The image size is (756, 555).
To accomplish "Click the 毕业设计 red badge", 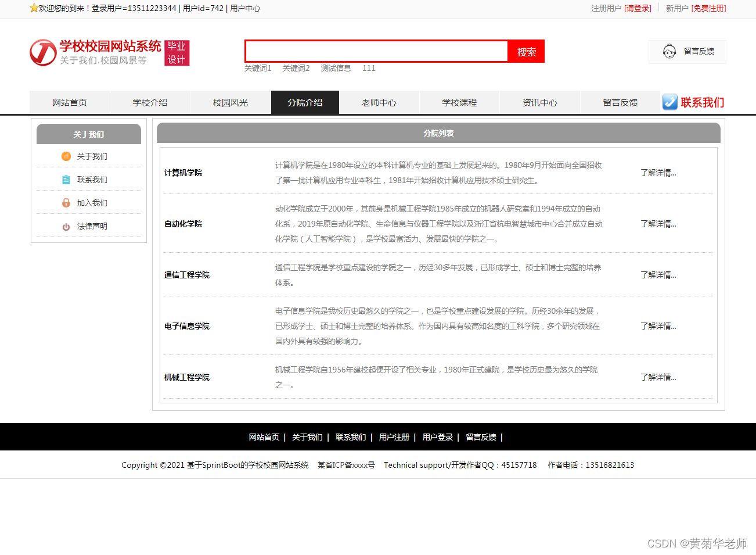I will pos(177,53).
